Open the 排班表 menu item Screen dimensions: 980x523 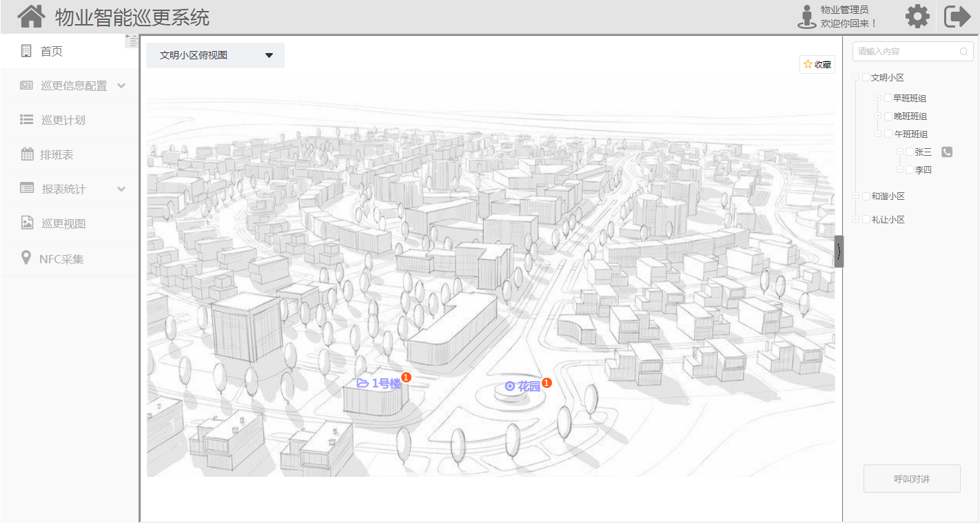pos(70,154)
